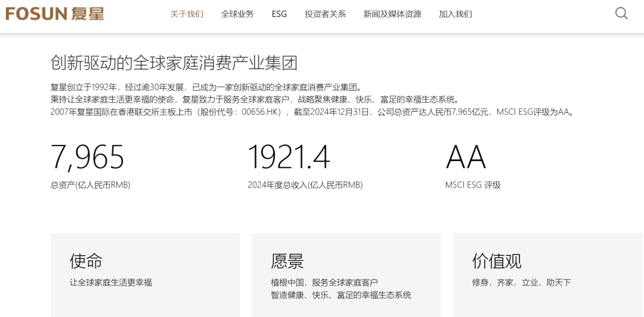This screenshot has width=644, height=317.
Task: Click the large AA rating text
Action: [466, 156]
